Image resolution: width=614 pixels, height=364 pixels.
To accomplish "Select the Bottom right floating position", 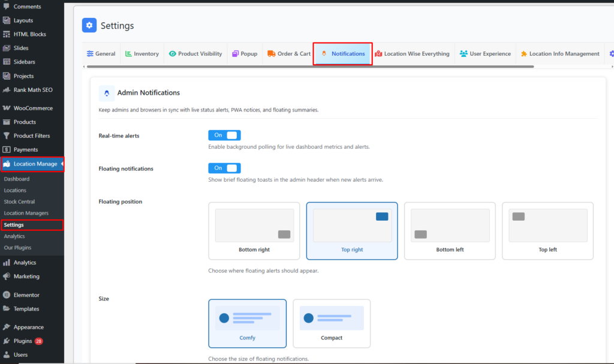I will click(254, 231).
